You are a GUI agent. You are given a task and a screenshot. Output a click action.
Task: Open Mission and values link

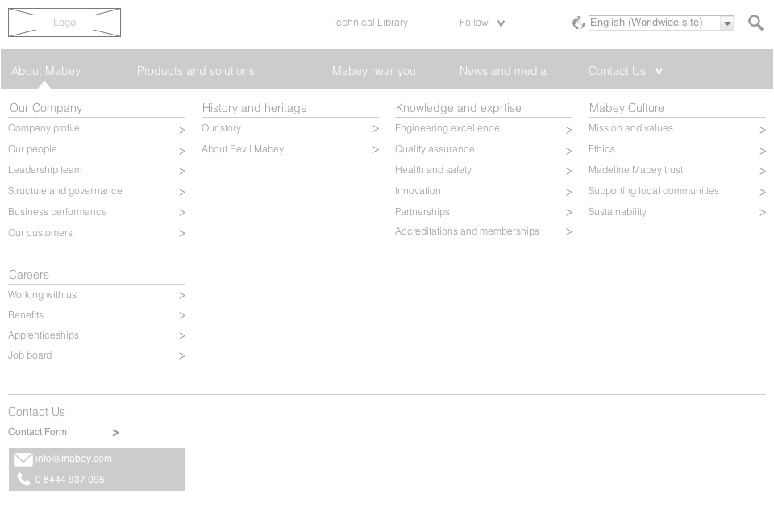630,128
